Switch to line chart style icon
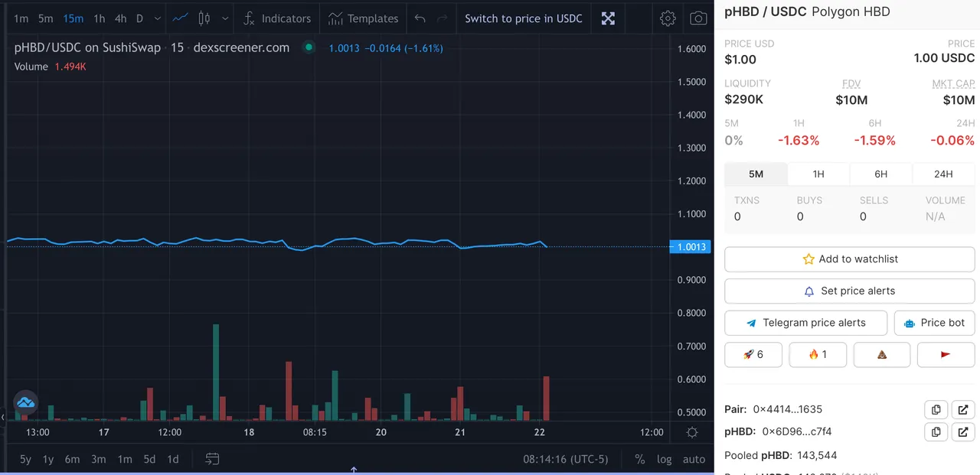Screen dimensions: 980x475 click(x=181, y=18)
